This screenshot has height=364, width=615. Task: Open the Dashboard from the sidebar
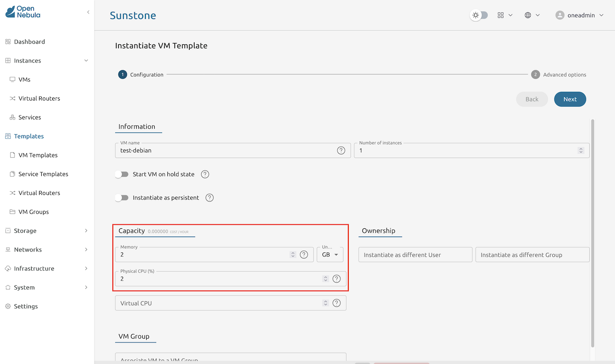click(29, 41)
